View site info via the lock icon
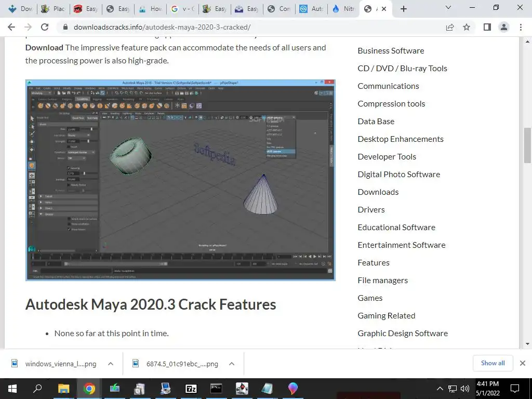Viewport: 532px width, 399px height. click(x=65, y=27)
